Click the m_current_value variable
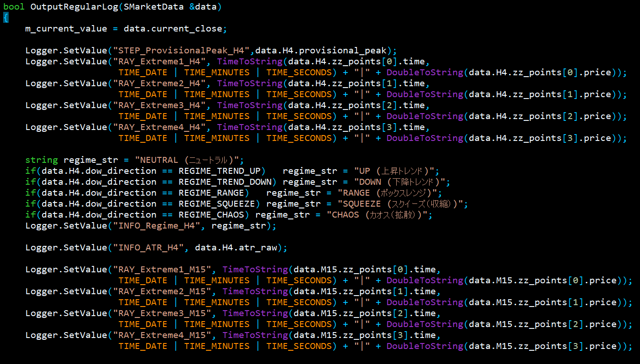Screen dimensions: 640x364 65,29
